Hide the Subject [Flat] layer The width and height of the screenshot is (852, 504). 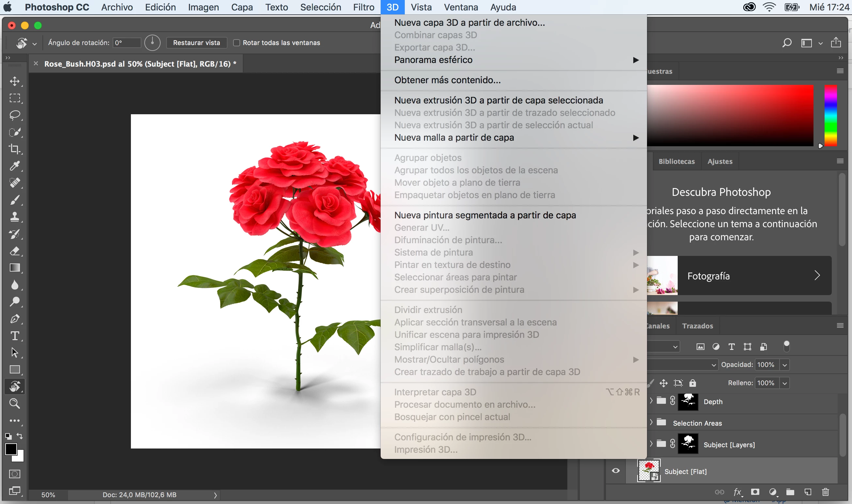click(616, 471)
